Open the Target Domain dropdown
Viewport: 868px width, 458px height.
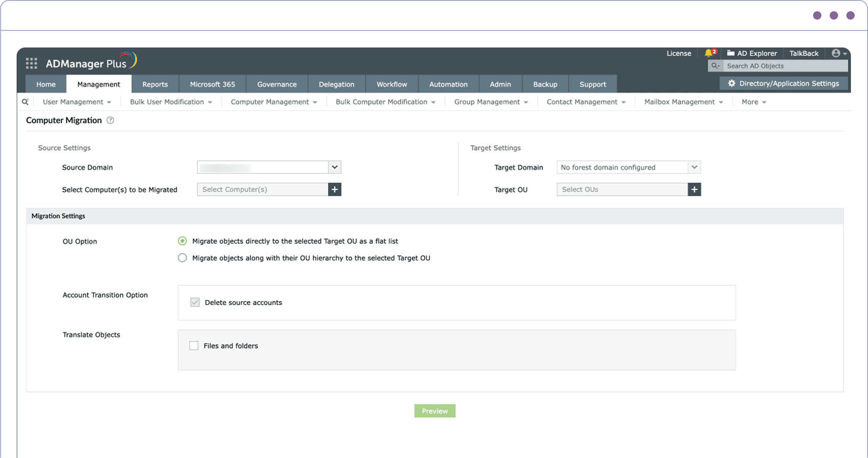click(x=694, y=168)
